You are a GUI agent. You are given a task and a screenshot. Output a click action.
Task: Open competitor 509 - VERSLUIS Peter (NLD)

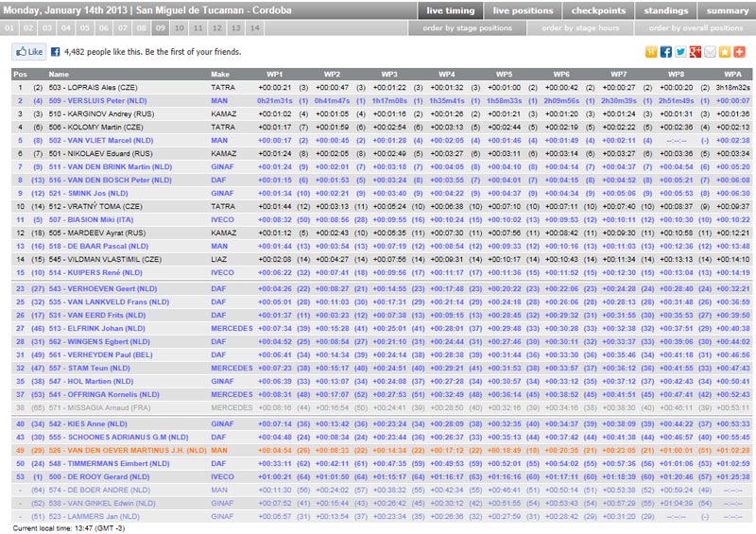[x=97, y=101]
